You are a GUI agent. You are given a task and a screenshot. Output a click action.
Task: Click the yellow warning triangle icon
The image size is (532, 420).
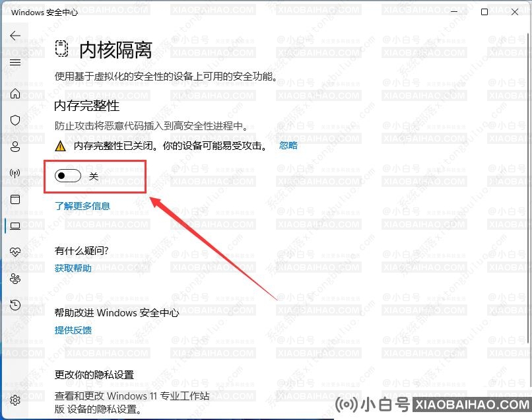click(x=60, y=146)
